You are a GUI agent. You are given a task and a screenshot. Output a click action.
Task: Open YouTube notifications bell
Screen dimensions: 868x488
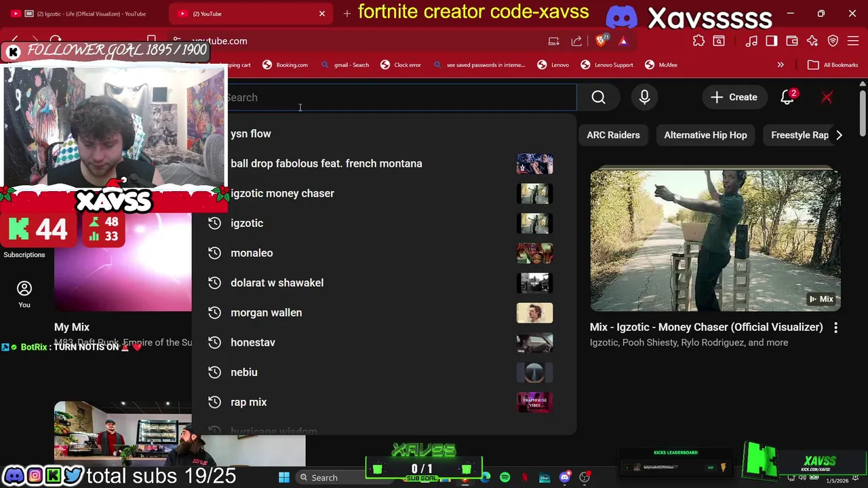pos(787,98)
